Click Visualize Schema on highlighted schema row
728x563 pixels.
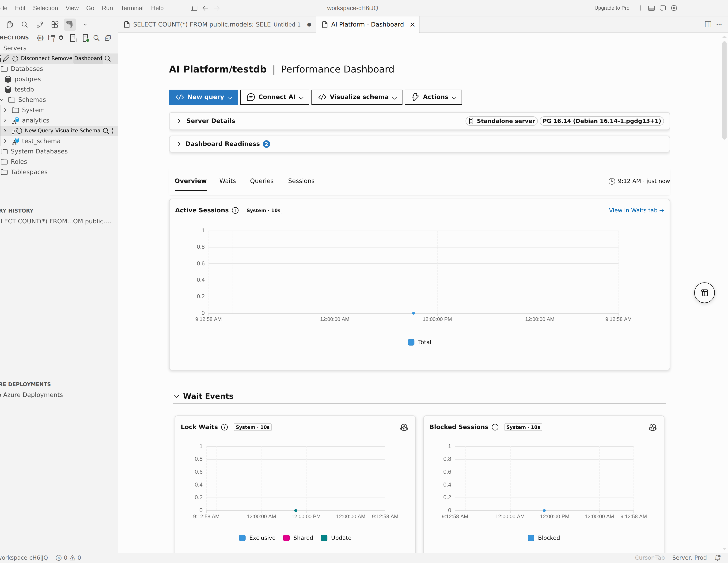(x=77, y=131)
